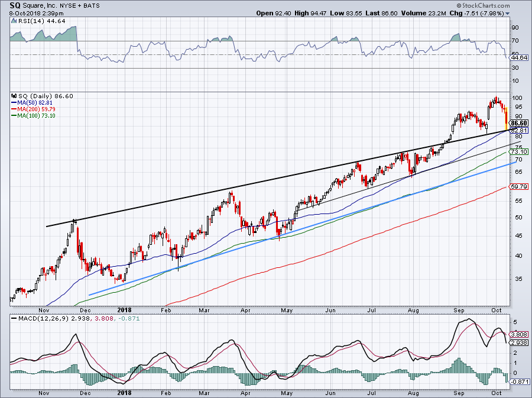Click the Square, Inc. company name
Image resolution: width=532 pixels, height=398 pixels.
tap(41, 5)
